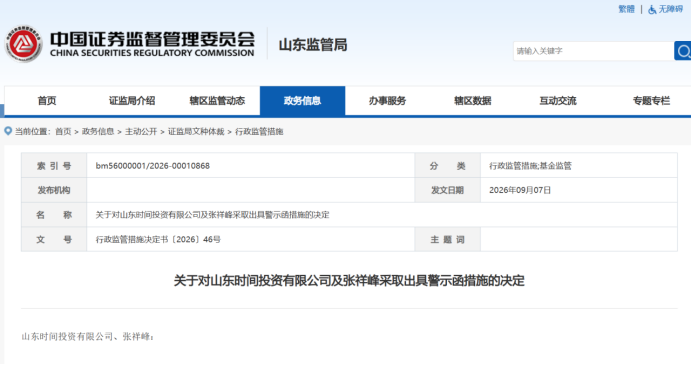Open the 辖区监管动态 navigation tab

(x=217, y=101)
